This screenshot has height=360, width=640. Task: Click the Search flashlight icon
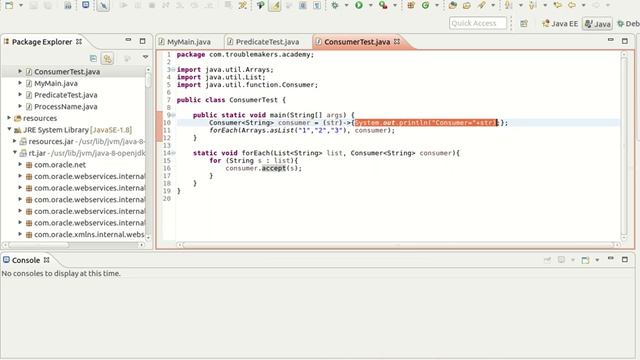[482, 5]
